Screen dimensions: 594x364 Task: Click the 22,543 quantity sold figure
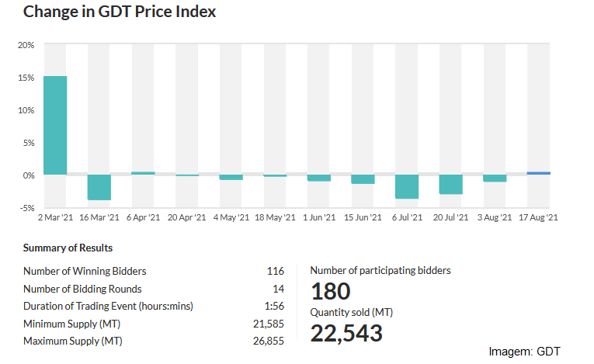(346, 333)
